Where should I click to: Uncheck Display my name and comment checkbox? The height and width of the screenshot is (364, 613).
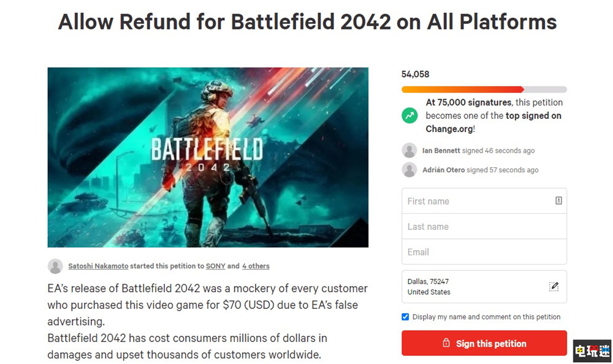pyautogui.click(x=405, y=317)
